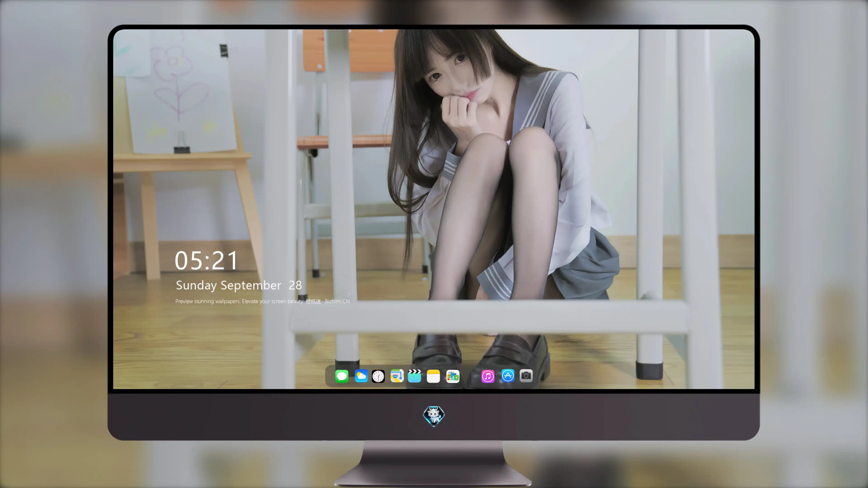Click the dragon mascot logo on monitor chin

click(x=434, y=416)
